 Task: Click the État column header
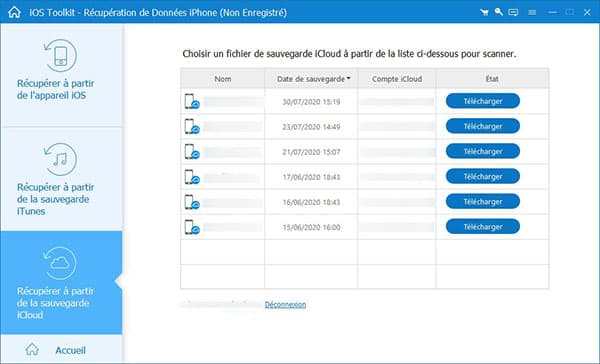point(492,79)
